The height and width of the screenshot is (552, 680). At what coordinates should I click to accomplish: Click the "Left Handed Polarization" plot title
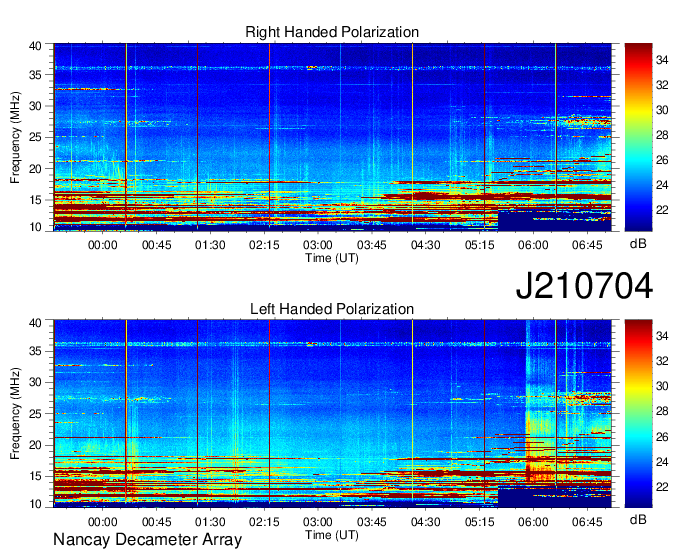[x=332, y=309]
